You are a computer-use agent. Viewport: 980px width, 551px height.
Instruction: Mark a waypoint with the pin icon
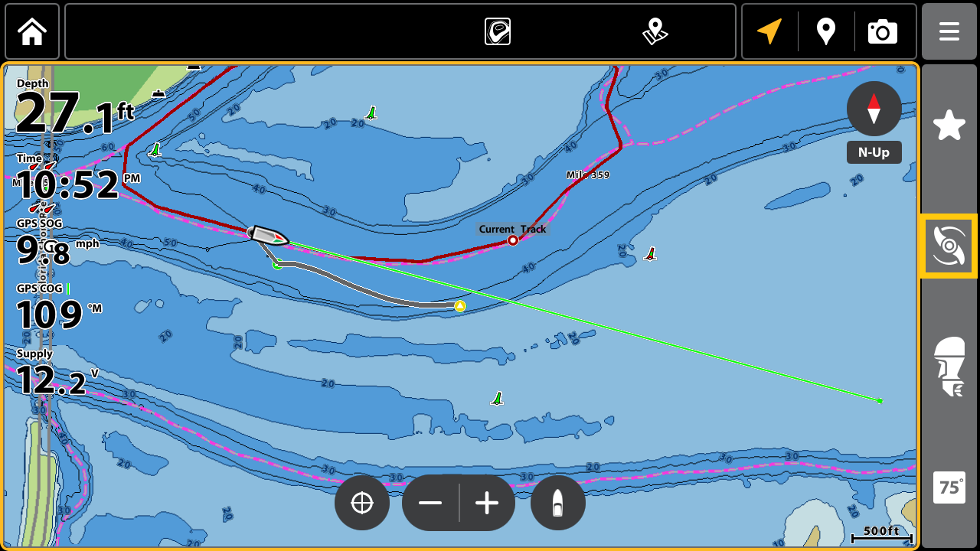pyautogui.click(x=825, y=31)
